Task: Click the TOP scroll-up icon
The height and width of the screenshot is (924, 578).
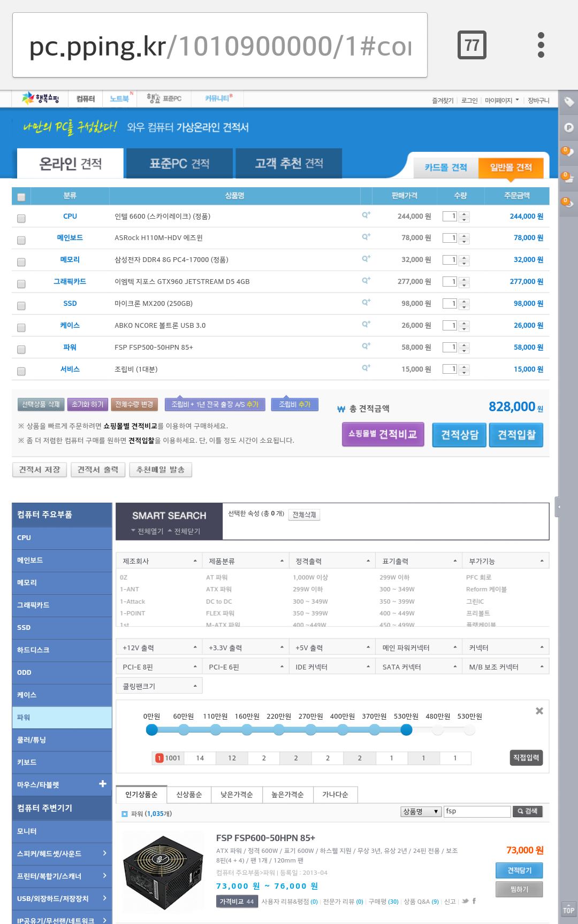Action: [x=568, y=910]
